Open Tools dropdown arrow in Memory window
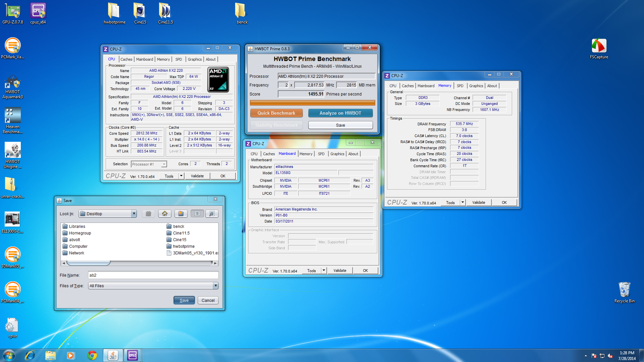Screen dimensions: 644x362 click(463, 202)
